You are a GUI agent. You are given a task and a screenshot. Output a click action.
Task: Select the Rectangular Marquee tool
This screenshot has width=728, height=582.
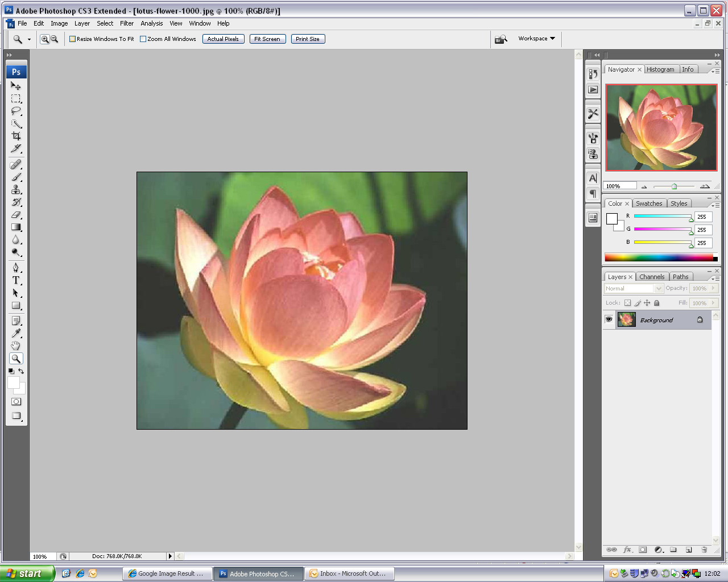[x=16, y=98]
